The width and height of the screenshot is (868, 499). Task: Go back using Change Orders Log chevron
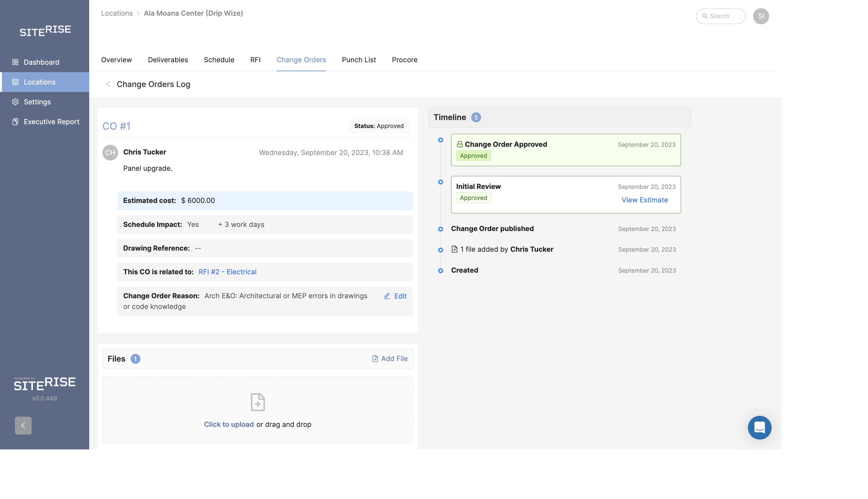coord(108,84)
